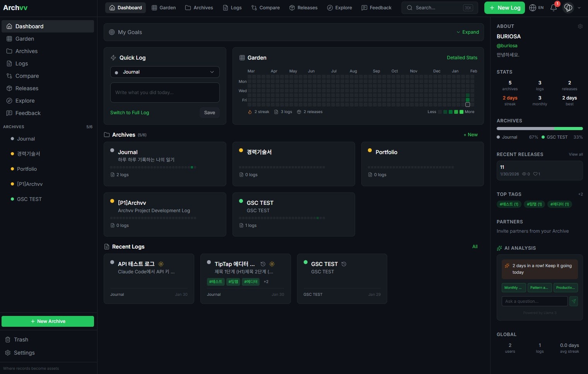The width and height of the screenshot is (588, 374).
Task: Switch to the Dashboard tab
Action: pyautogui.click(x=125, y=7)
